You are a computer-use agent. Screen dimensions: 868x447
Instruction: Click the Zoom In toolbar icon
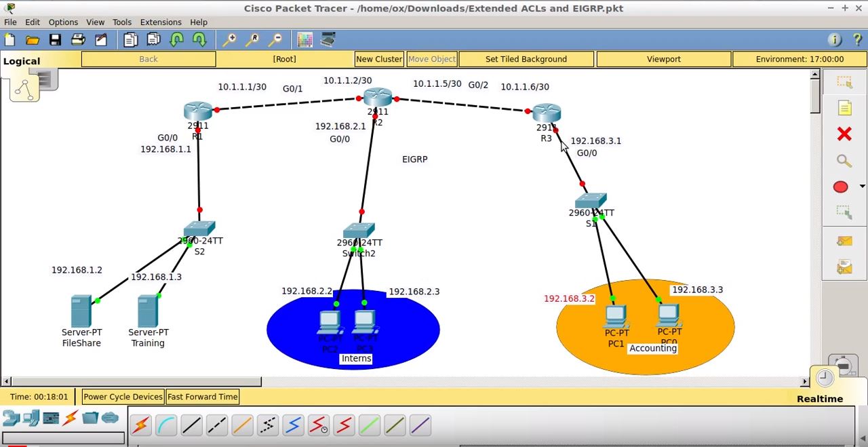point(230,39)
